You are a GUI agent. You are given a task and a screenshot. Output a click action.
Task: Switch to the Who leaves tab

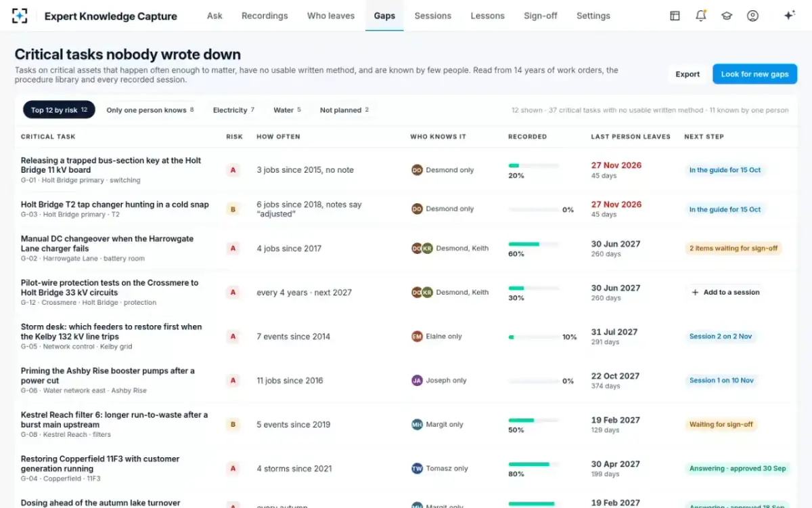pyautogui.click(x=331, y=16)
